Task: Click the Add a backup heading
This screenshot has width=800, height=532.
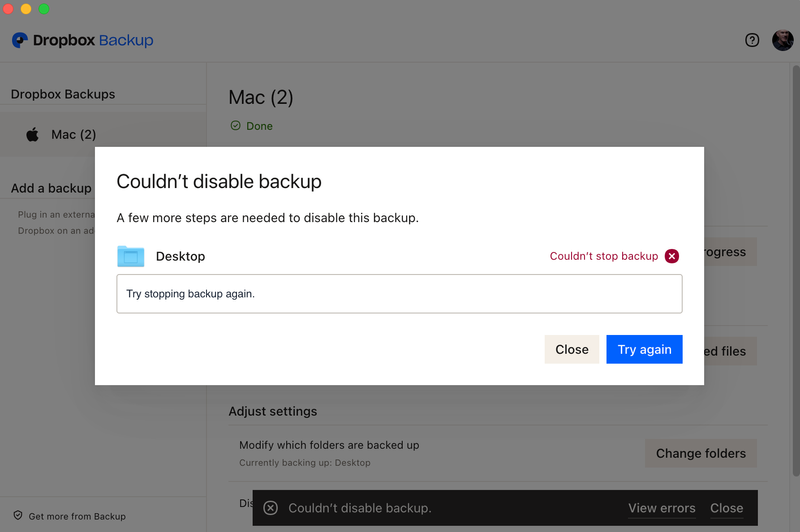Action: 51,188
